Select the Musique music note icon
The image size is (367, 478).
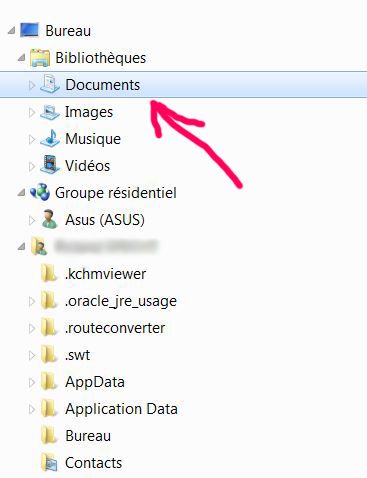[x=50, y=138]
